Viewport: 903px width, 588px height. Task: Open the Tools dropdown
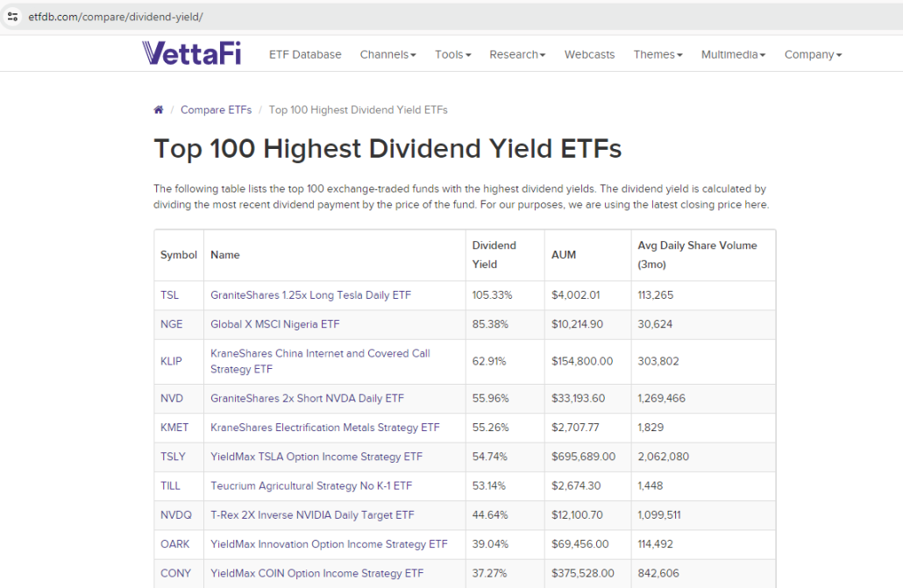[x=452, y=53]
